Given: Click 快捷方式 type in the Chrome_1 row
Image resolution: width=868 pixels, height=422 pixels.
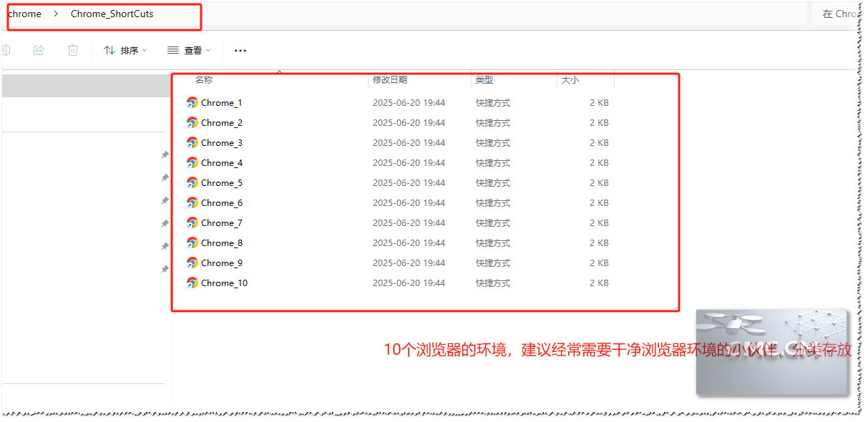Looking at the screenshot, I should pos(493,102).
